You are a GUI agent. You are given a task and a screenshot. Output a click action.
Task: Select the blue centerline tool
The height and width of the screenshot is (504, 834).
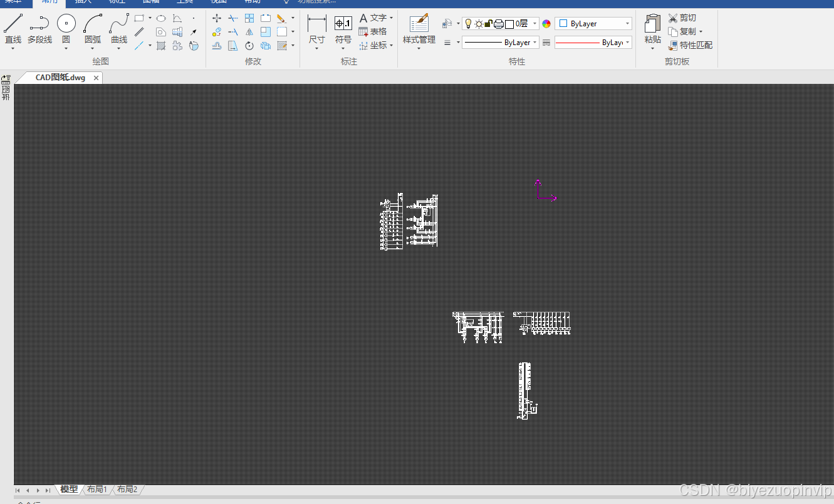(139, 45)
